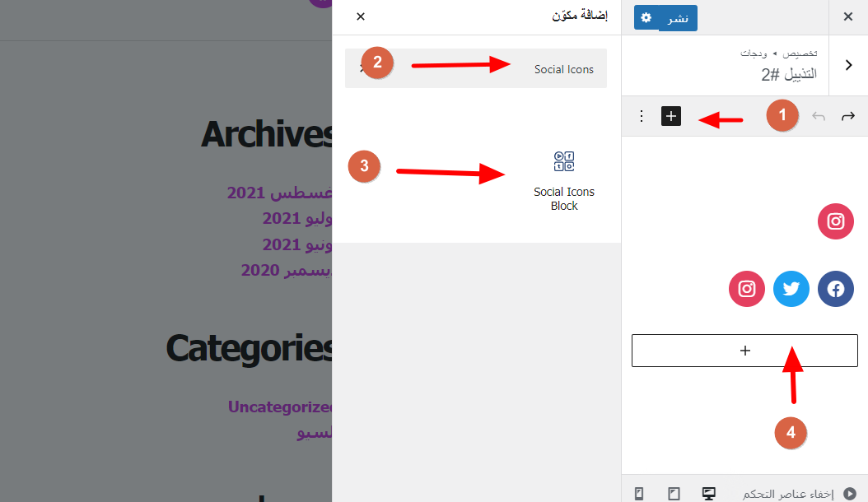Switch to desktop preview device

[x=708, y=493]
